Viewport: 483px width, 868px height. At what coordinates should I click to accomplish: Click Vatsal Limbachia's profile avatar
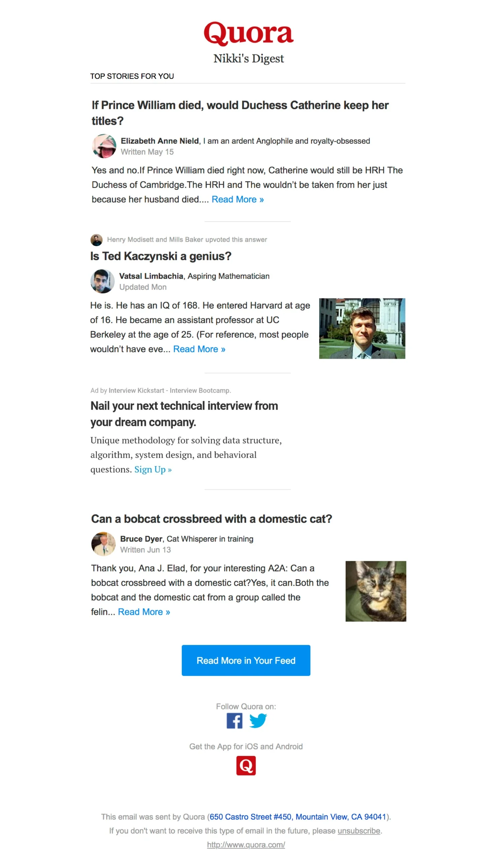[102, 281]
